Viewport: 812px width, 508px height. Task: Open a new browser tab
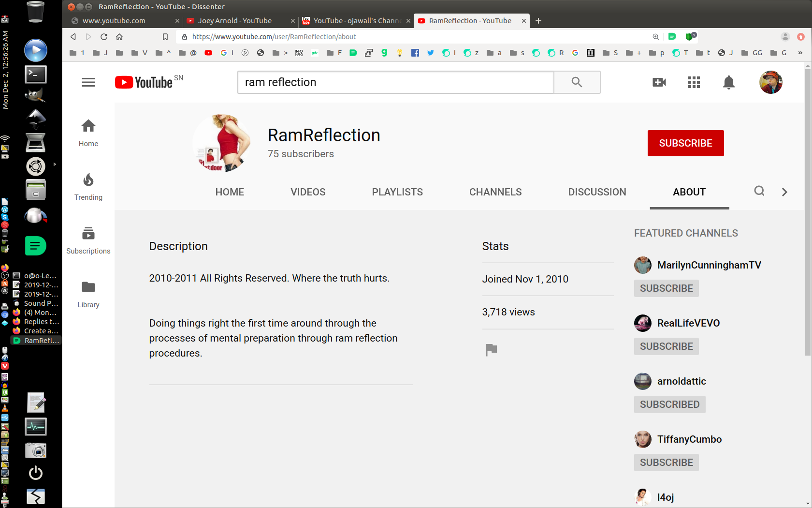[x=538, y=21]
